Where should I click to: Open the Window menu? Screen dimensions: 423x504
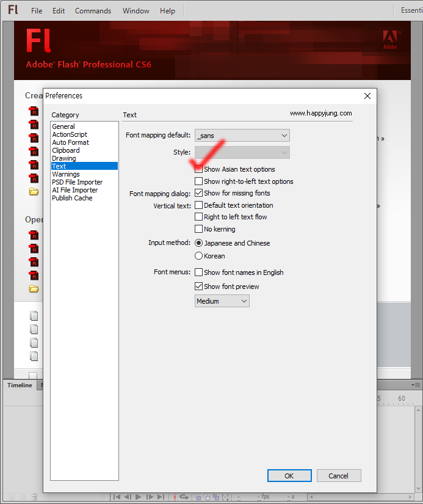136,10
